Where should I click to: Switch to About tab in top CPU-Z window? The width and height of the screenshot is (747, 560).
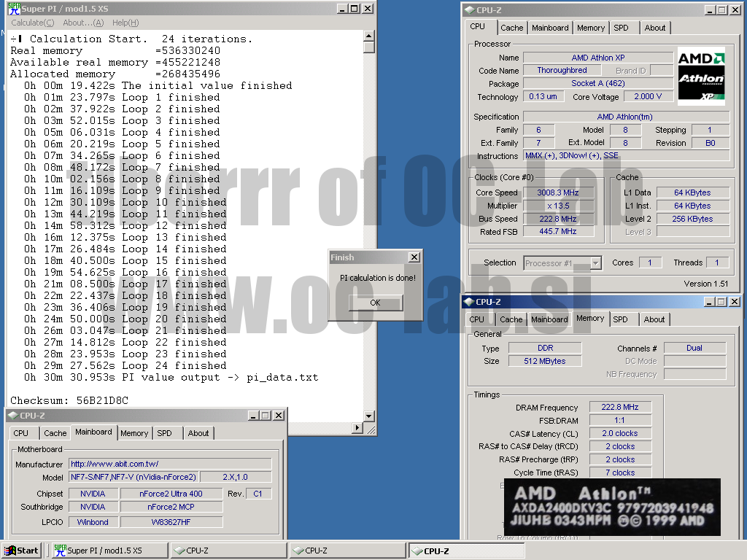tap(655, 28)
